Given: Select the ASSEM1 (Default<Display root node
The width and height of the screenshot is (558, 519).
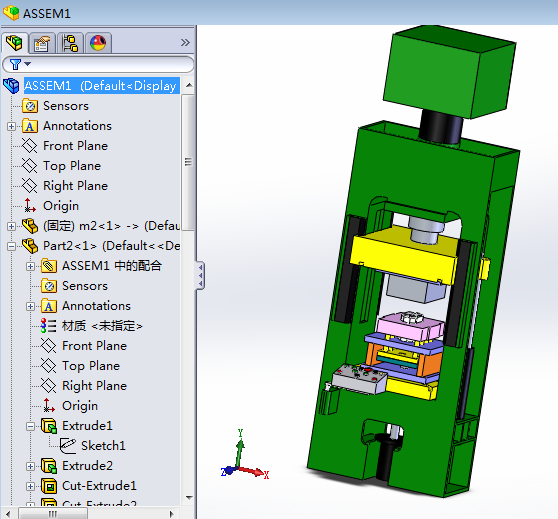Looking at the screenshot, I should pos(101,86).
